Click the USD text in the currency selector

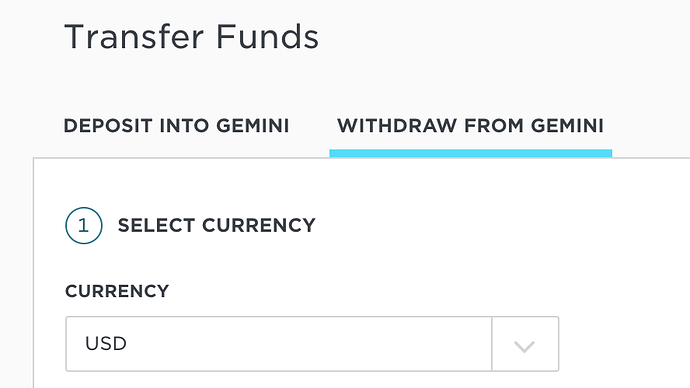(106, 344)
